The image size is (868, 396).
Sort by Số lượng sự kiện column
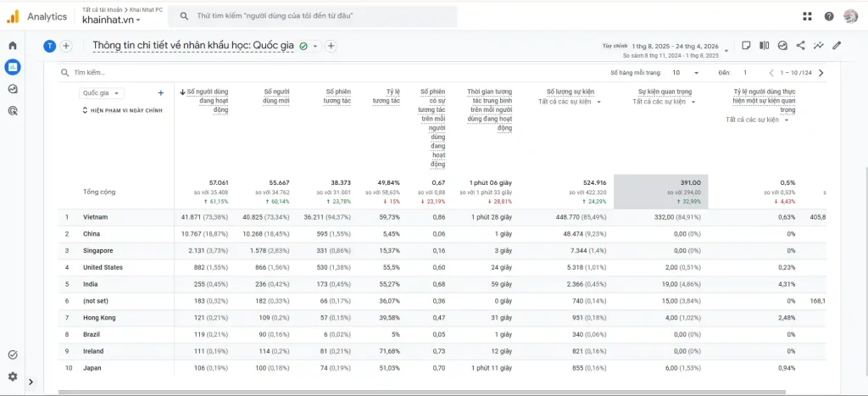tap(570, 92)
